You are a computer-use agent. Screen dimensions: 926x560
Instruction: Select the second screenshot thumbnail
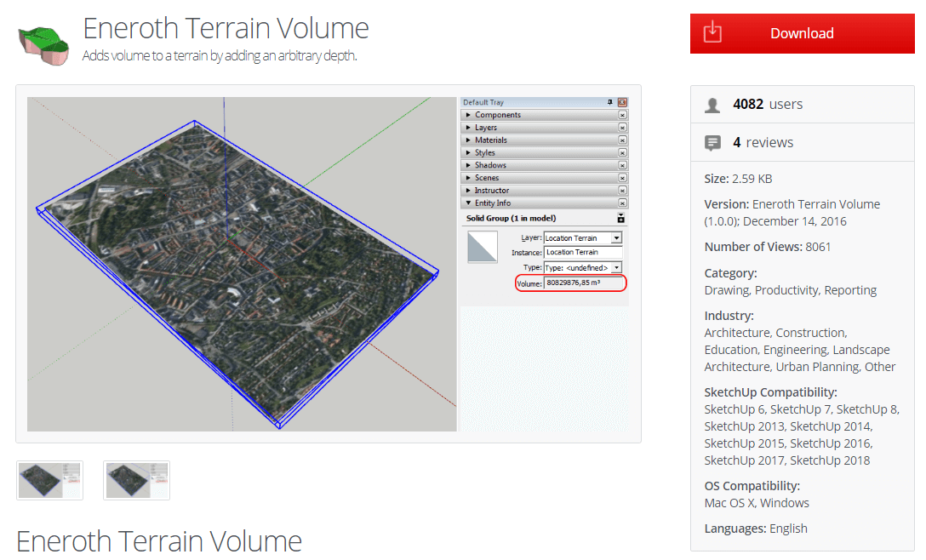click(136, 480)
